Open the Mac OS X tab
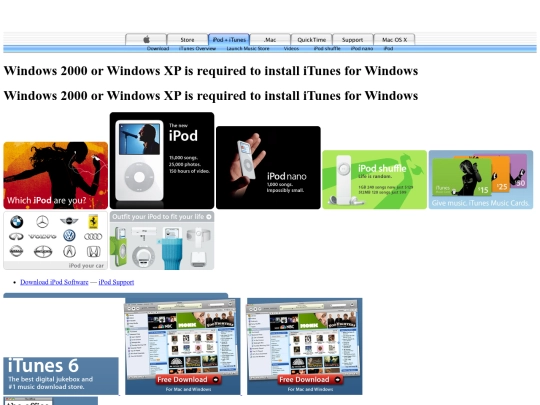Screen dimensions: 540x405 (394, 40)
